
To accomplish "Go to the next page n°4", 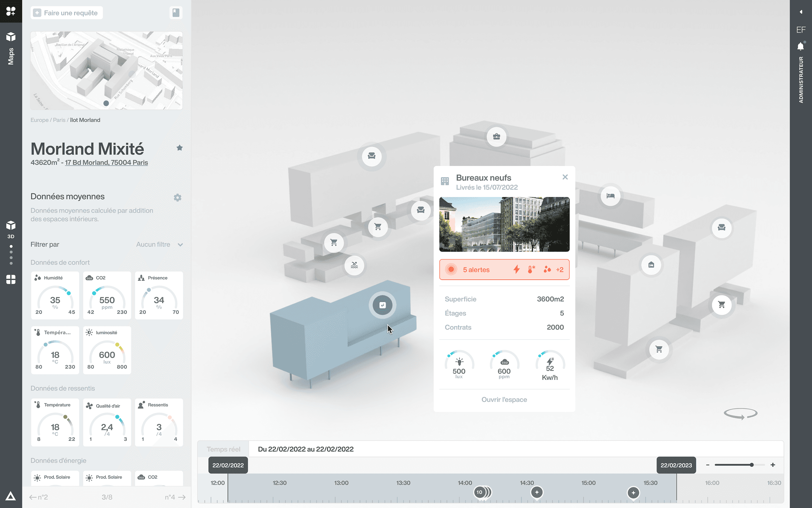I will 175,497.
